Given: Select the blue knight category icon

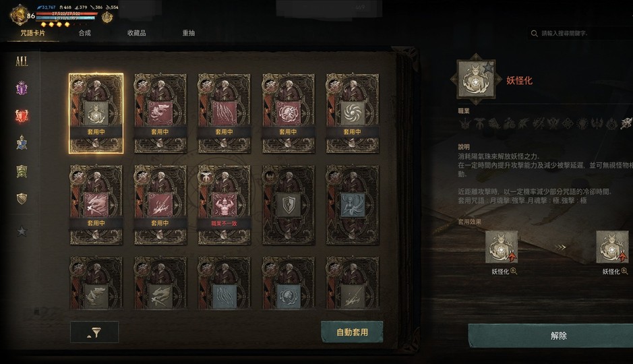Looking at the screenshot, I should click(x=22, y=143).
